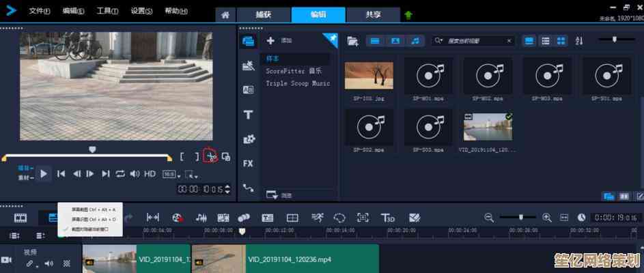Image resolution: width=644 pixels, height=273 pixels.
Task: Expand the 16:9 aspect ratio dropdown
Action: 169,175
